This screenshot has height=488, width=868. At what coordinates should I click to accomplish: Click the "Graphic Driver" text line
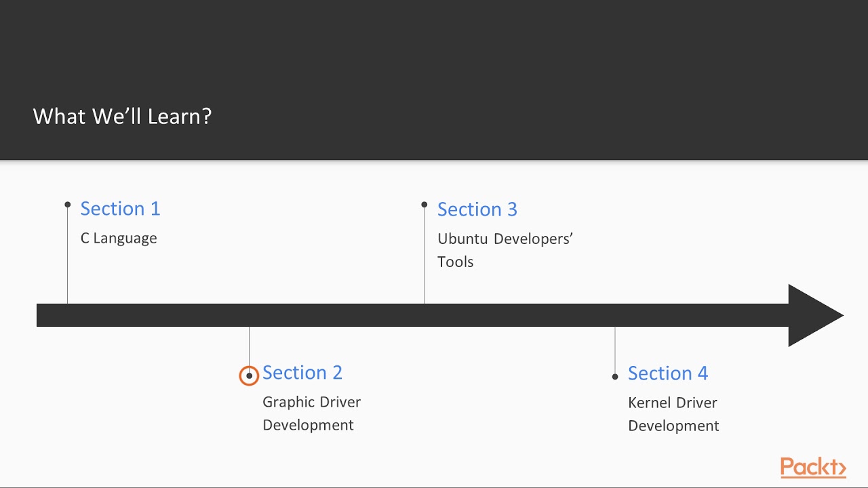click(x=311, y=402)
